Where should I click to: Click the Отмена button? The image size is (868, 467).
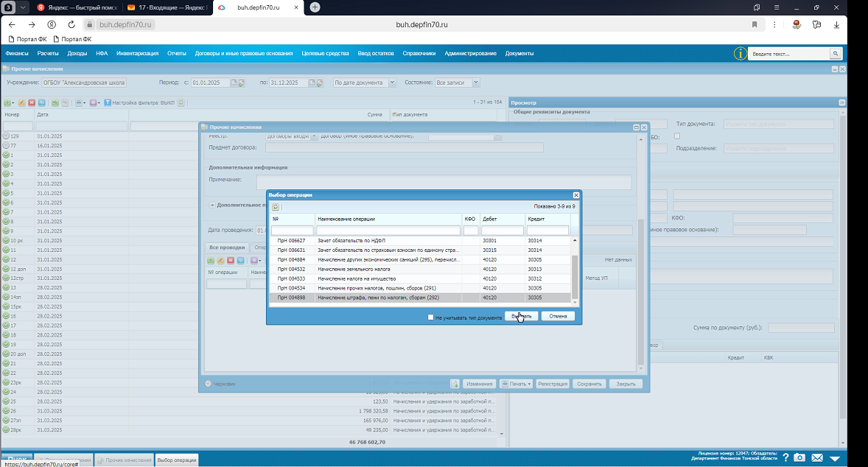tap(558, 317)
